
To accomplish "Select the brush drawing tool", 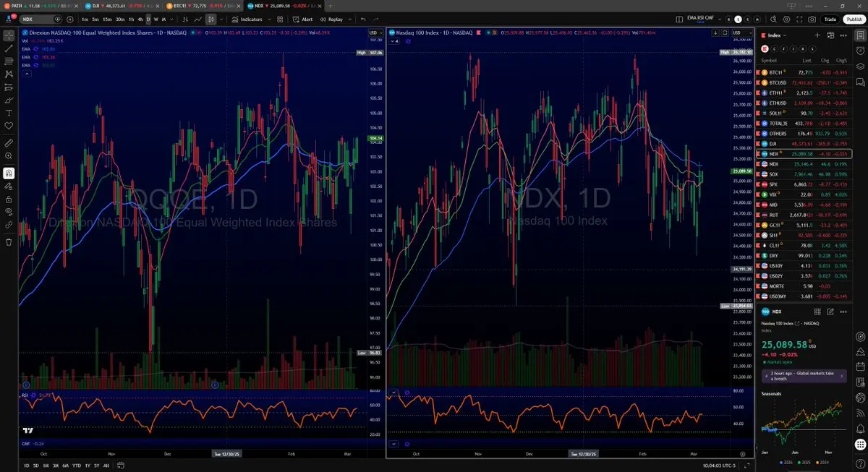I will click(x=9, y=100).
